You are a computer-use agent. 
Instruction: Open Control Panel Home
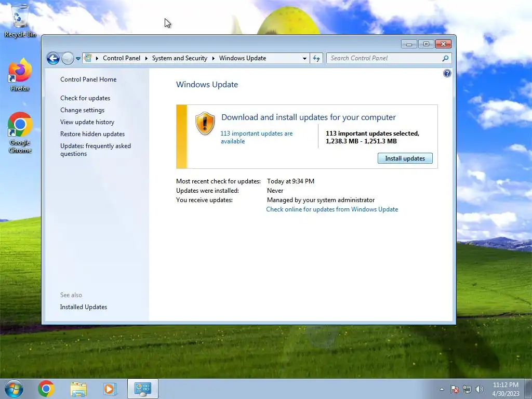coord(88,79)
